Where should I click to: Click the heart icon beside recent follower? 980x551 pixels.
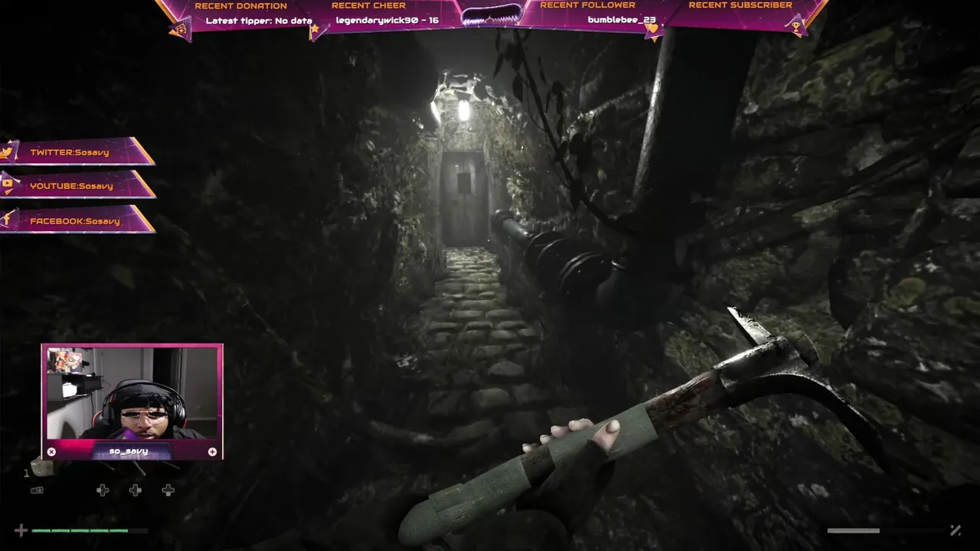point(652,29)
